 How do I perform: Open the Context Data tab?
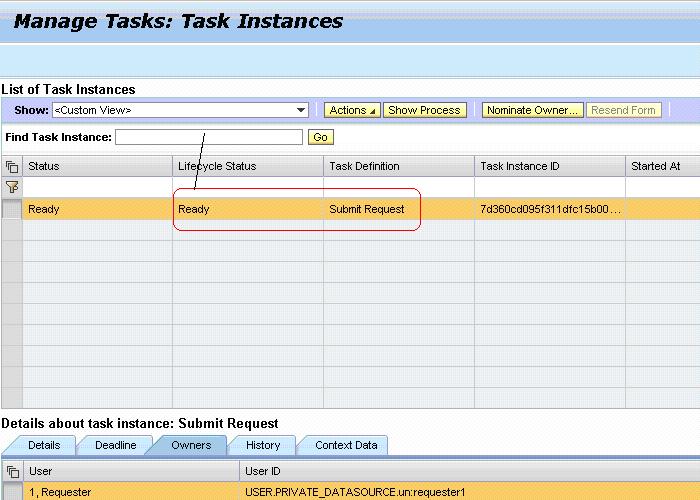[346, 445]
